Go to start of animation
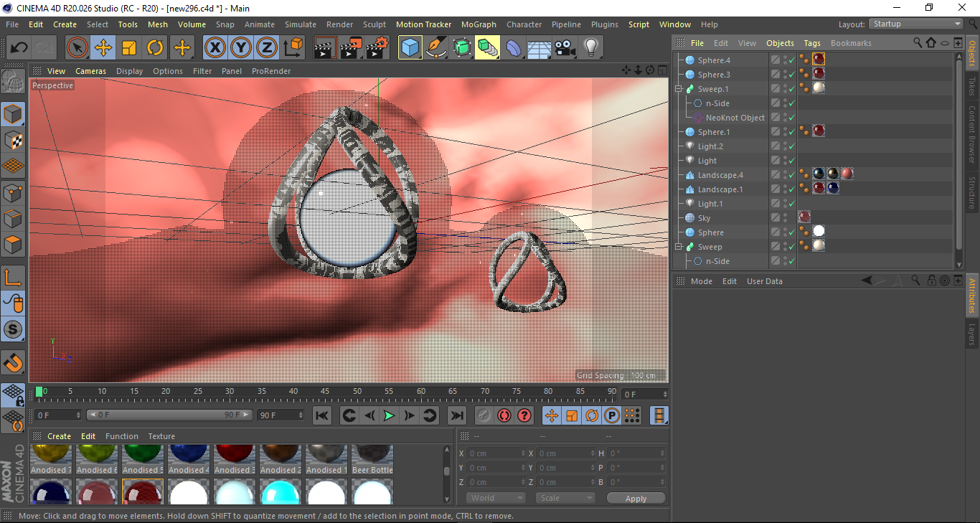The image size is (980, 523). (x=322, y=415)
